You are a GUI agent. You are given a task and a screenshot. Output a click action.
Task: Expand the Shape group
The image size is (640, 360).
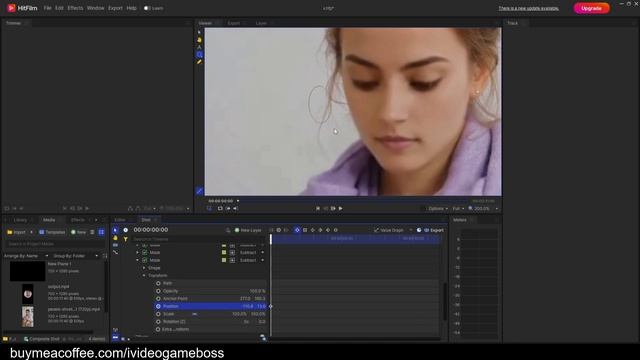point(144,268)
